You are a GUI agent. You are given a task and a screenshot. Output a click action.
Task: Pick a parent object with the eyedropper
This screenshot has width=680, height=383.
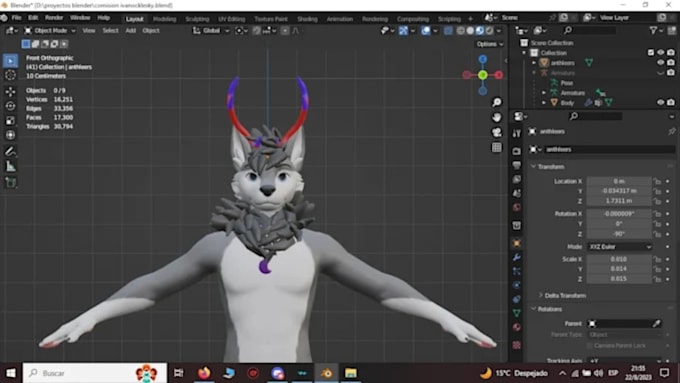pos(657,324)
